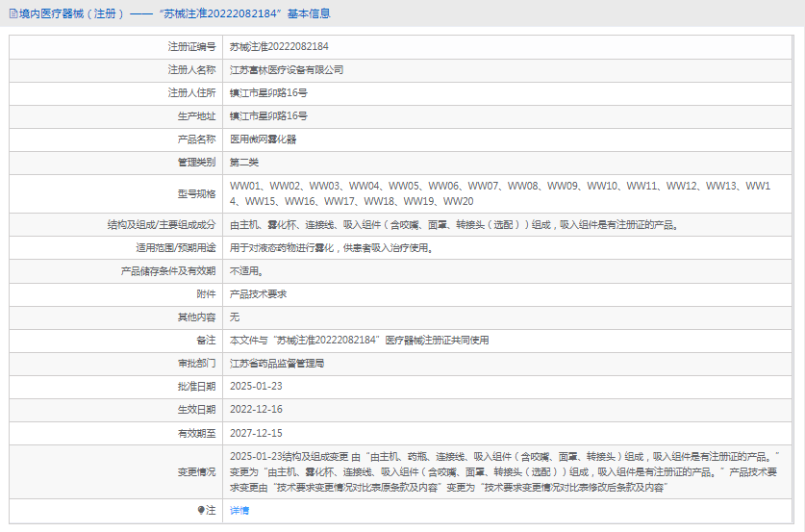Click the 备注 row label
The image size is (805, 532).
[x=207, y=340]
